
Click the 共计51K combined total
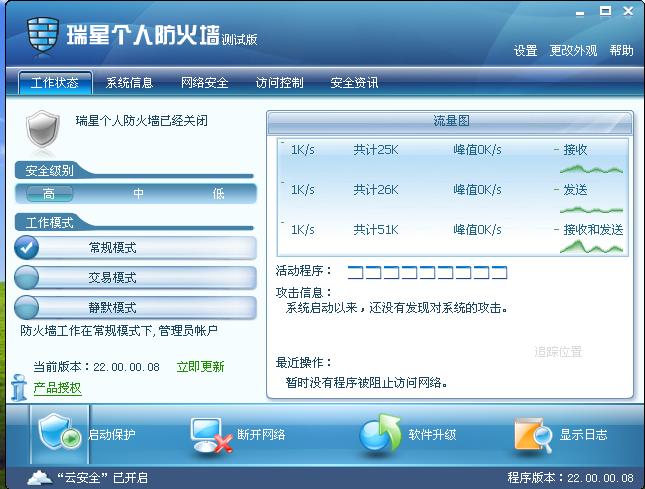click(x=376, y=229)
